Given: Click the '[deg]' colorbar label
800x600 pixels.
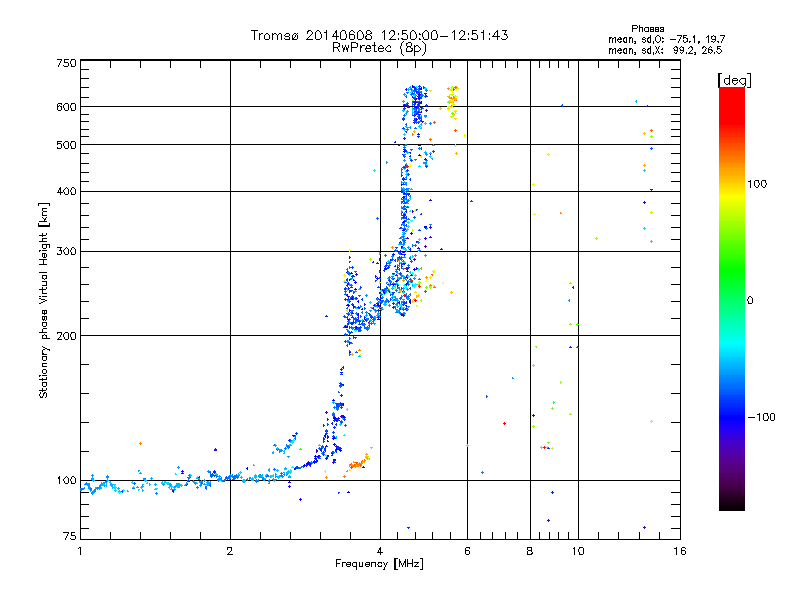Looking at the screenshot, I should point(734,80).
